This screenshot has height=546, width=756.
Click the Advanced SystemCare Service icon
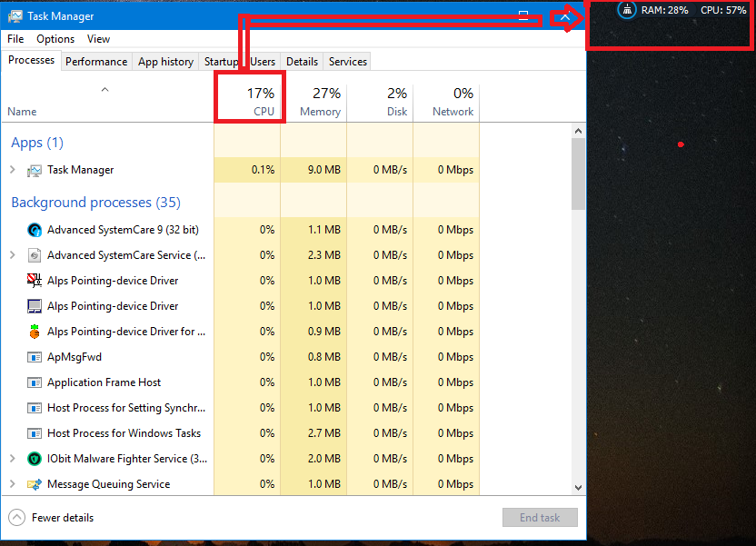[x=35, y=255]
